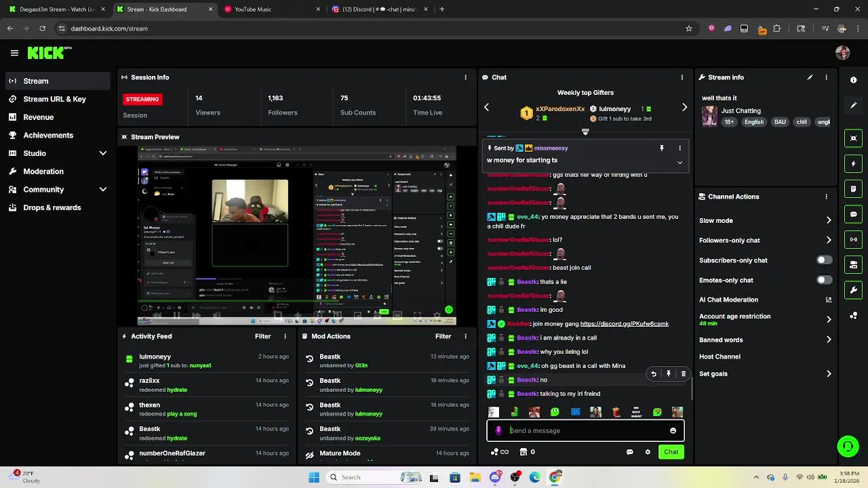Show previous top gifters with left arrow
The width and height of the screenshot is (868, 488).
click(486, 107)
